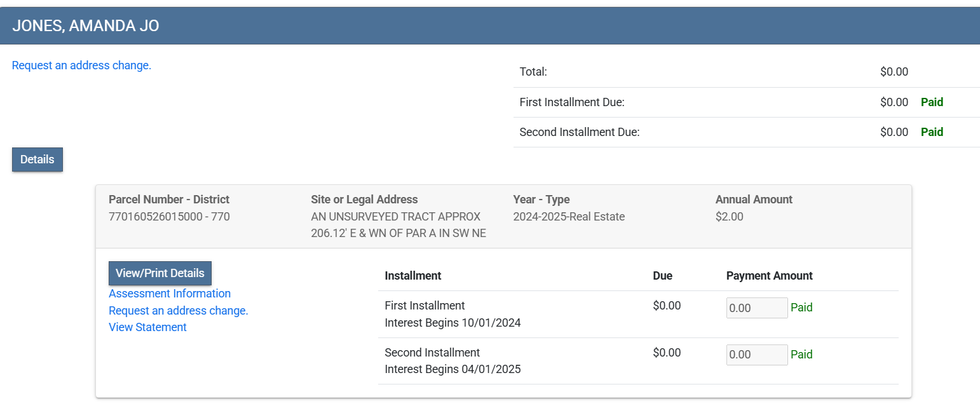Click Interest Begins 04/01/2025 text
The height and width of the screenshot is (408, 980).
pyautogui.click(x=453, y=369)
